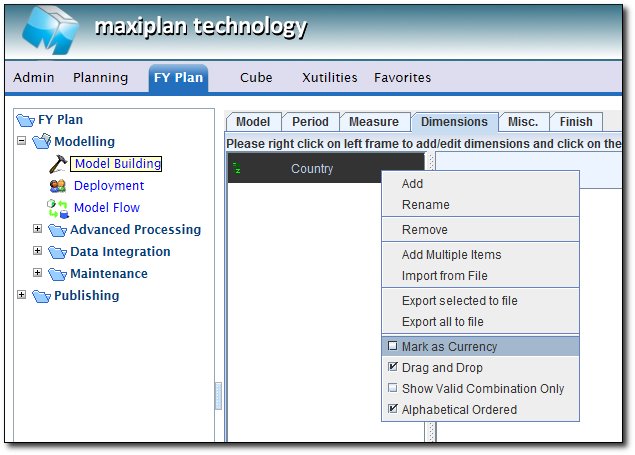Click the Model Flow arrows icon
The image size is (635, 455).
[x=57, y=208]
